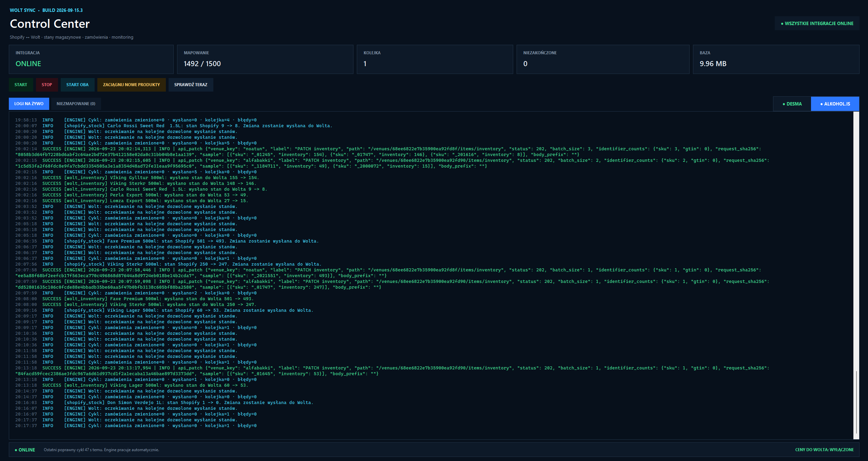Click CENY DO WOLTA: WYŁĄCZONE status text
This screenshot has height=461, width=868.
824,450
